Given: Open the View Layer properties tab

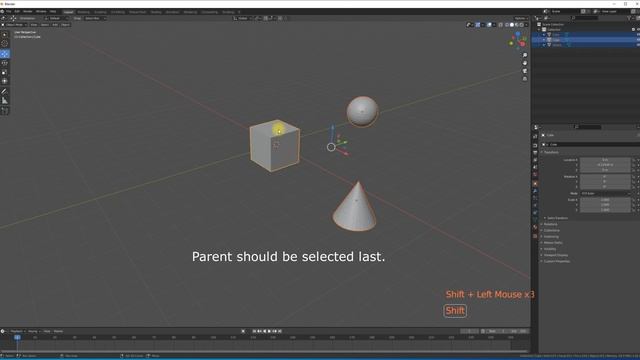Looking at the screenshot, I should pyautogui.click(x=535, y=160).
